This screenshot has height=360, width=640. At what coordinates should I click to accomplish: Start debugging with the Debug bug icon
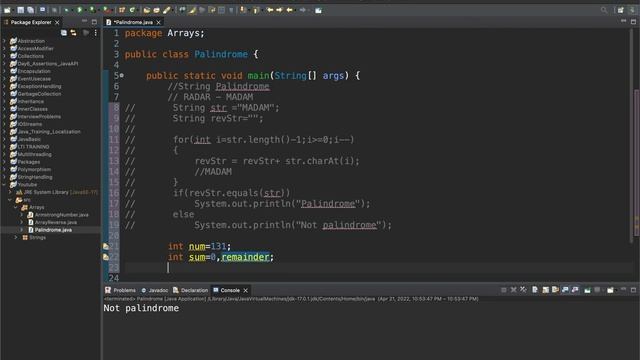coord(67,10)
